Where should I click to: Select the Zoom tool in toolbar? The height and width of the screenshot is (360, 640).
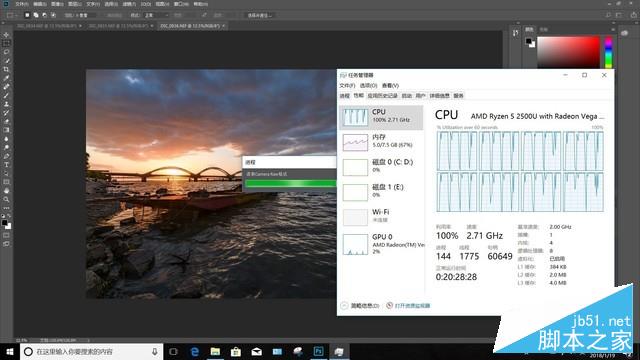tap(6, 199)
